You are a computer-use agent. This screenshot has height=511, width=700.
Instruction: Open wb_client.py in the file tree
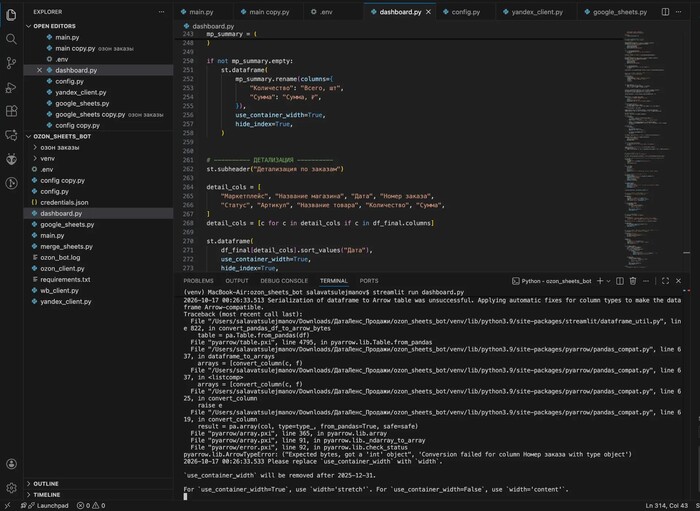tap(98, 291)
